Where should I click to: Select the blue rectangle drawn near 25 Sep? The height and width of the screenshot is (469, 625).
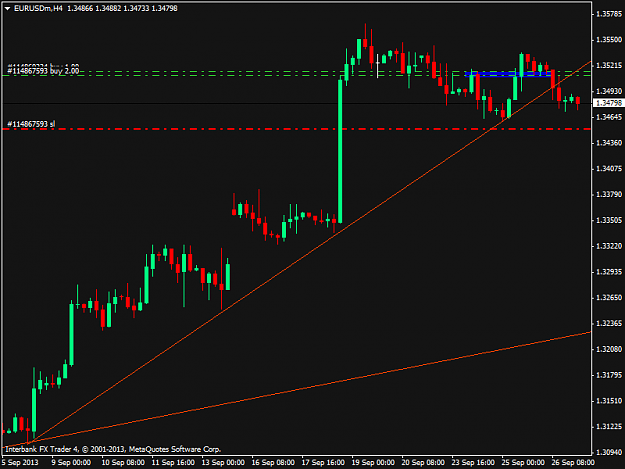pos(508,74)
